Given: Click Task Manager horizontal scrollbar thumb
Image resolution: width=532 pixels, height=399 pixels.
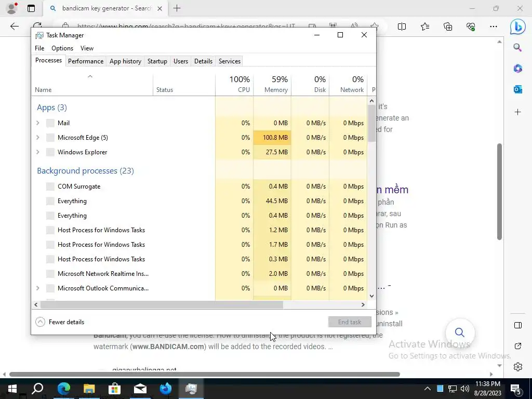Looking at the screenshot, I should point(162,304).
